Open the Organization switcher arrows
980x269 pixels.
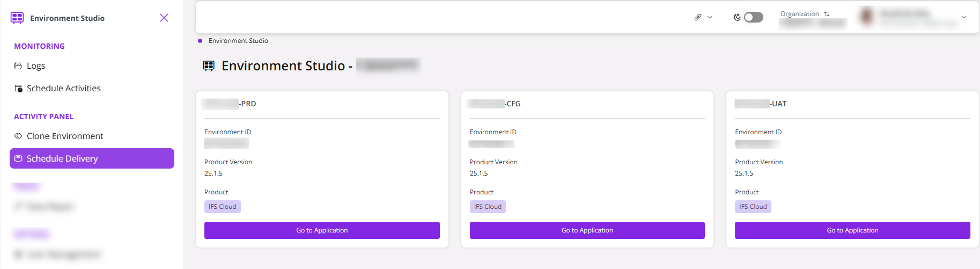click(827, 14)
